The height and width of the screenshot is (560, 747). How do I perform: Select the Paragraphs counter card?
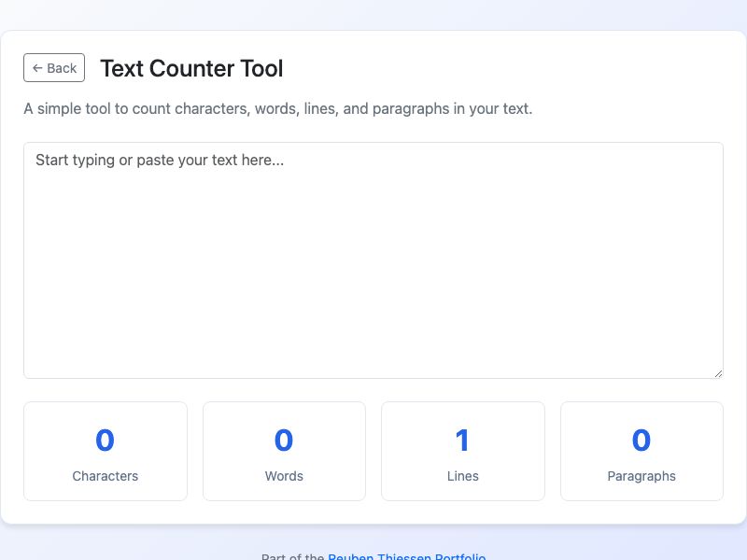pyautogui.click(x=641, y=451)
